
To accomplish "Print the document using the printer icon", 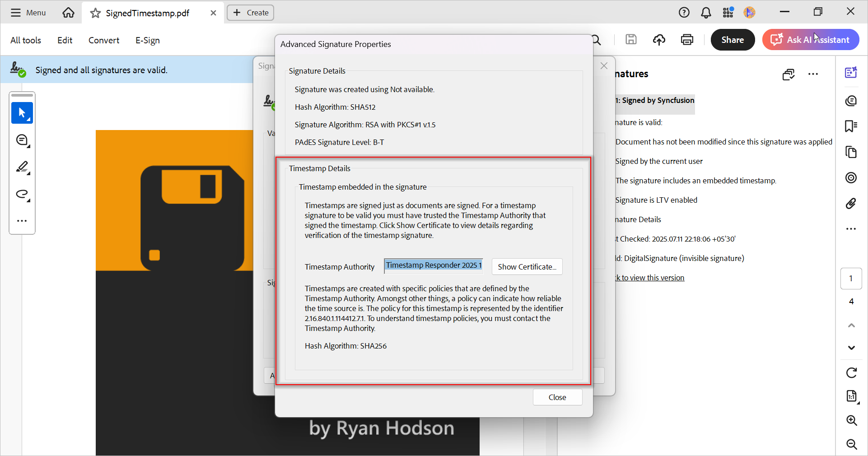I will pos(686,40).
